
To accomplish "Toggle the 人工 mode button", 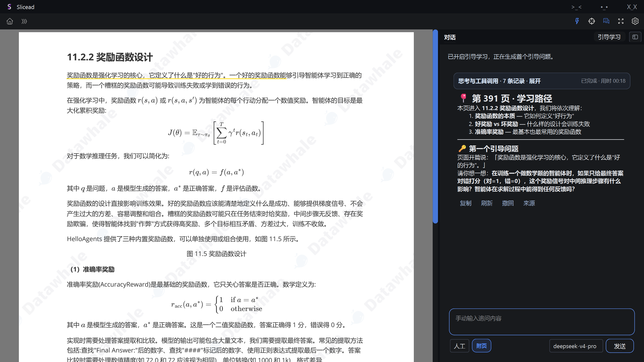I will click(x=460, y=346).
